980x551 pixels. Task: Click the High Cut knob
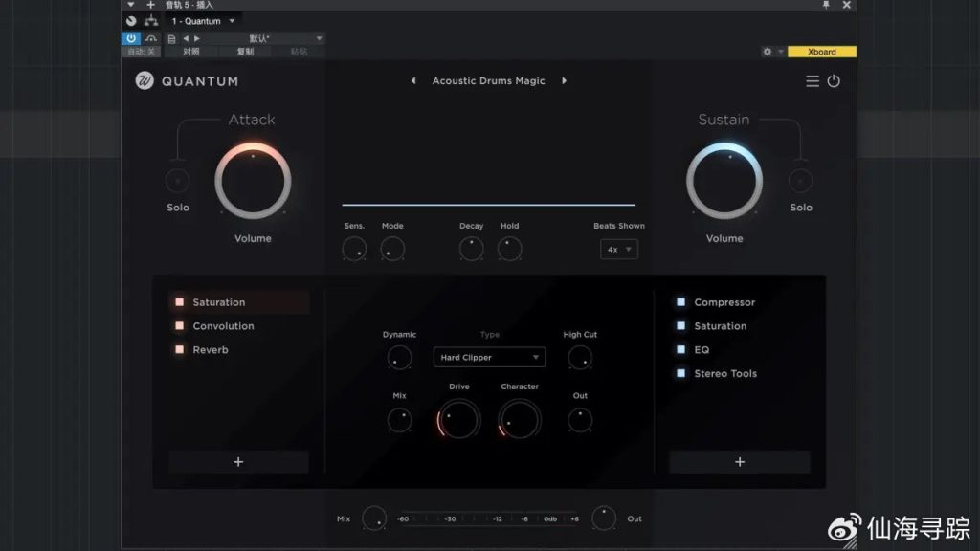coord(580,358)
